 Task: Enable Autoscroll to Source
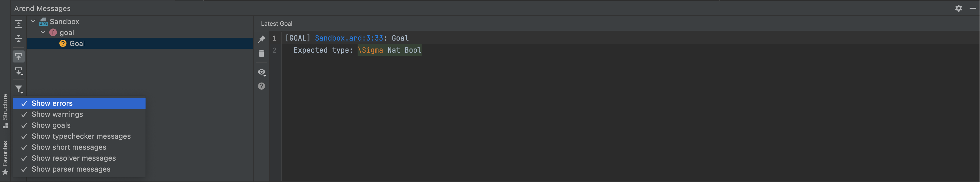click(18, 56)
